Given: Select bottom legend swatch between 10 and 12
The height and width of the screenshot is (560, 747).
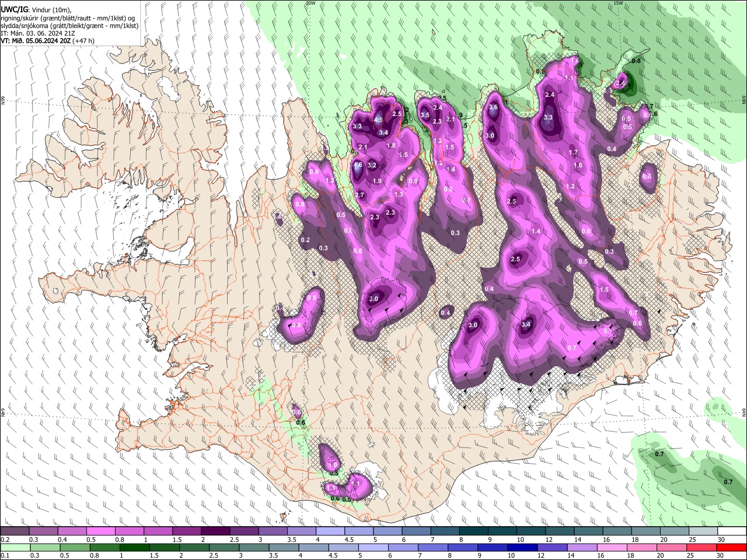Looking at the screenshot, I should [523, 547].
